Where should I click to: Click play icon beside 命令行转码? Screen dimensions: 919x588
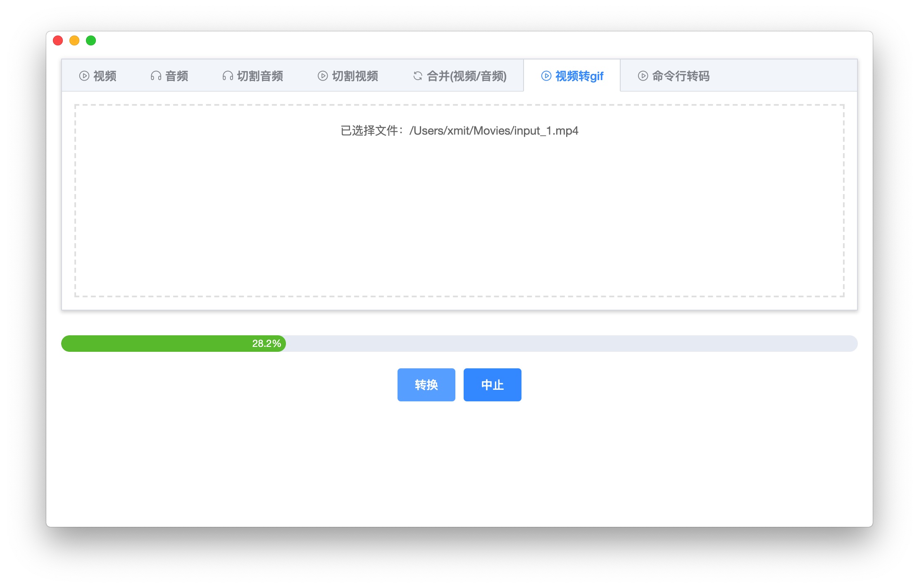(643, 76)
